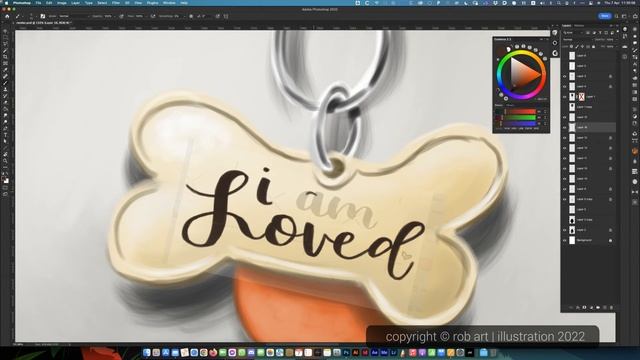Screen dimensions: 640x360
Task: Toggle visibility of masked Layer 1
Action: (x=564, y=97)
